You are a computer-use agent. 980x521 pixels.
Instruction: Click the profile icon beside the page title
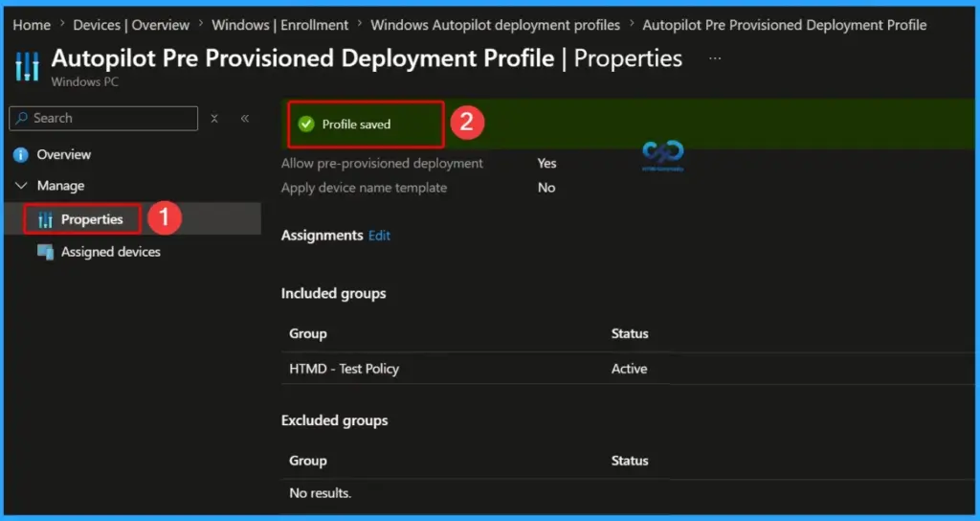(26, 66)
